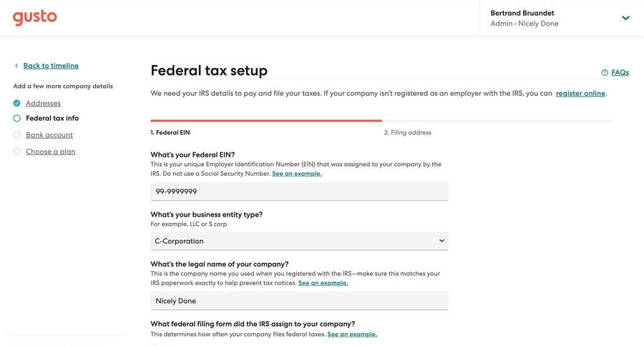Click the Choose a plan step circle
This screenshot has width=644, height=346.
coord(16,152)
